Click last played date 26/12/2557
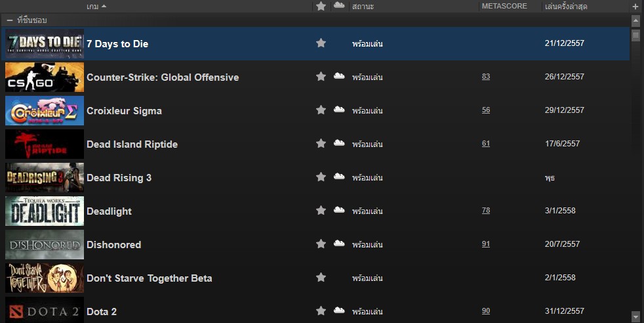 (x=565, y=76)
